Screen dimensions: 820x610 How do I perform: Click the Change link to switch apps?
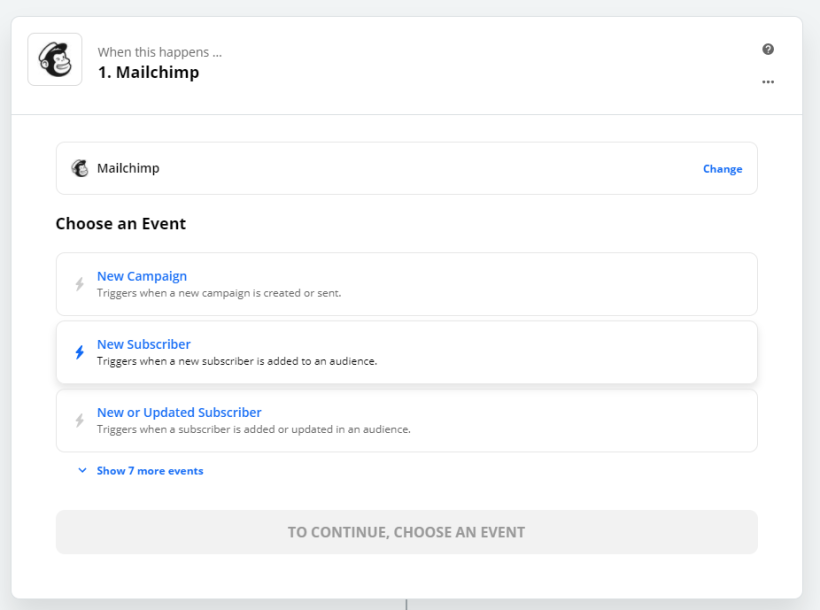pos(722,169)
